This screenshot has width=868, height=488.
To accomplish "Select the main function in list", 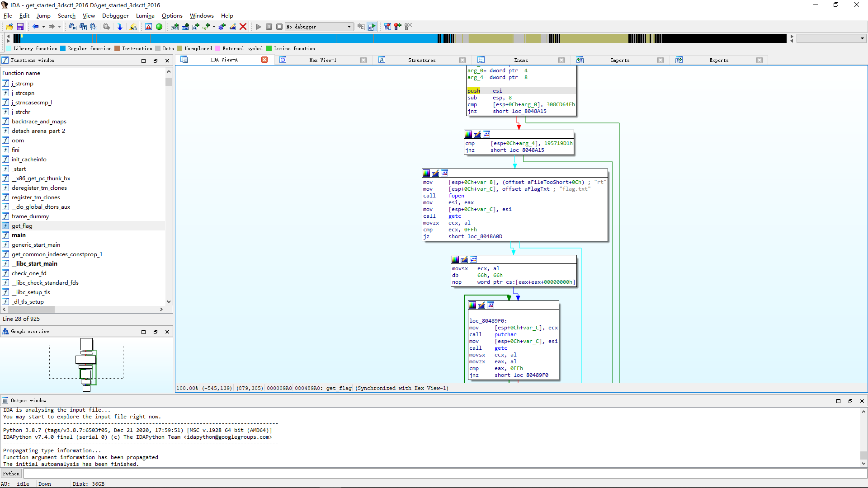I will point(19,235).
